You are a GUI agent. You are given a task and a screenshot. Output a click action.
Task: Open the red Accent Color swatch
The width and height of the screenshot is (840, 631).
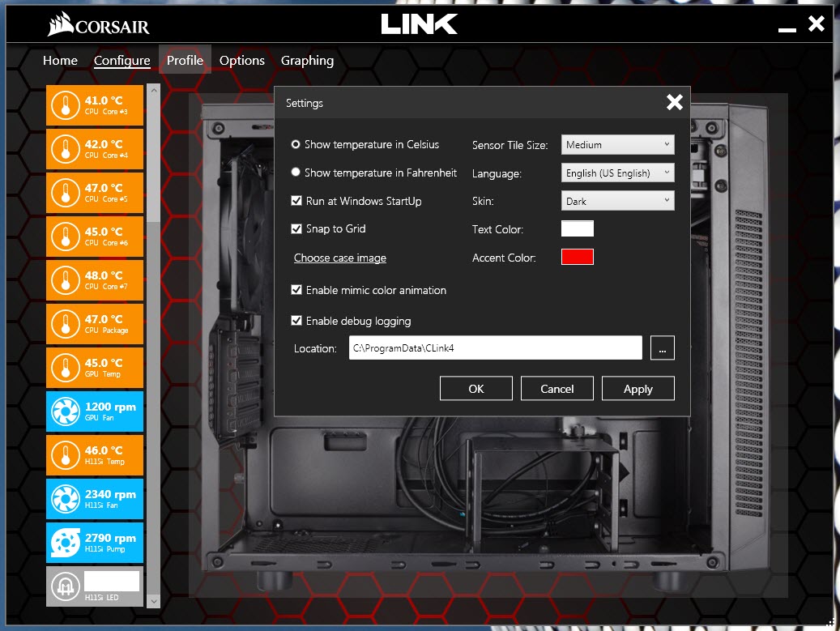(x=578, y=257)
